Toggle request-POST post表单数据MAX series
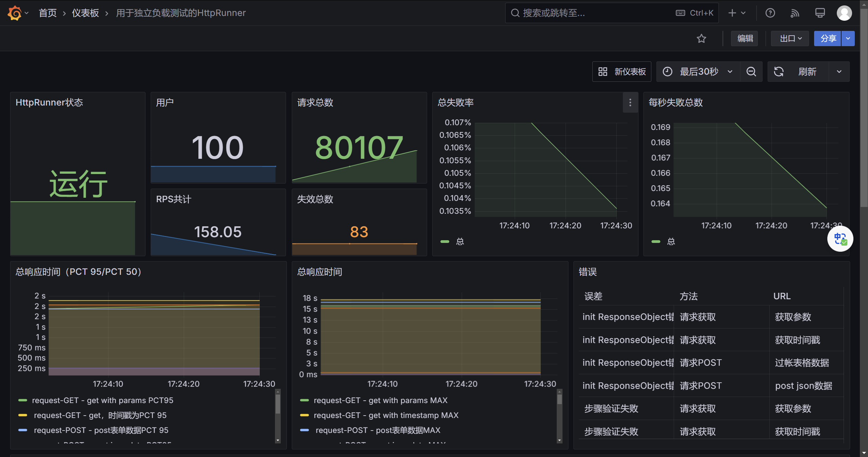The width and height of the screenshot is (868, 457). [x=378, y=430]
